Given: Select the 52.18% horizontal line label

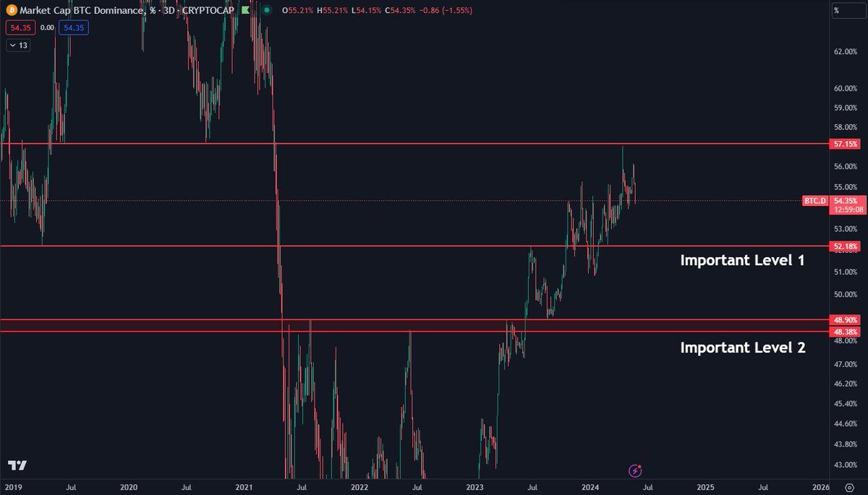Looking at the screenshot, I should click(846, 246).
